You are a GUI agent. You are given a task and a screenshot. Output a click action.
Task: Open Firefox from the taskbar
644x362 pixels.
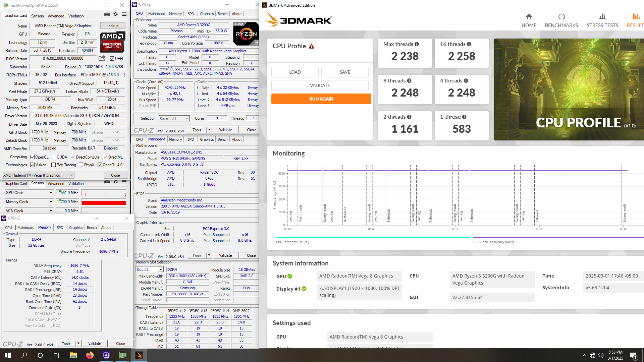coord(90,355)
